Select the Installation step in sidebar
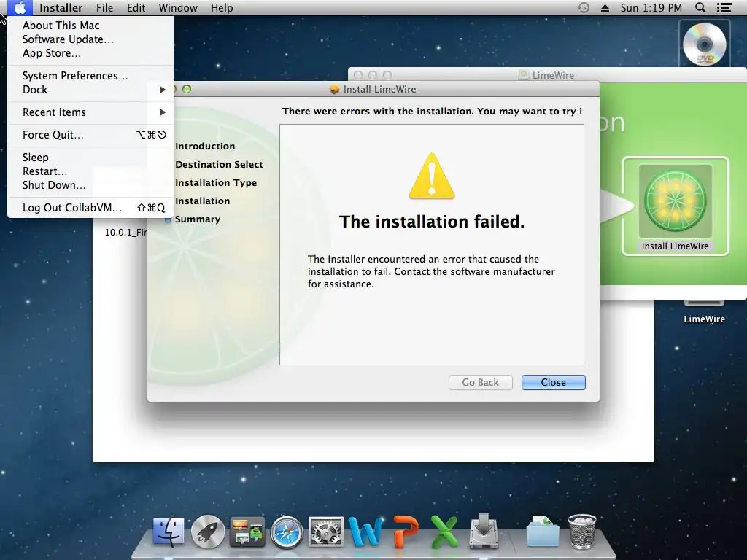 point(203,201)
